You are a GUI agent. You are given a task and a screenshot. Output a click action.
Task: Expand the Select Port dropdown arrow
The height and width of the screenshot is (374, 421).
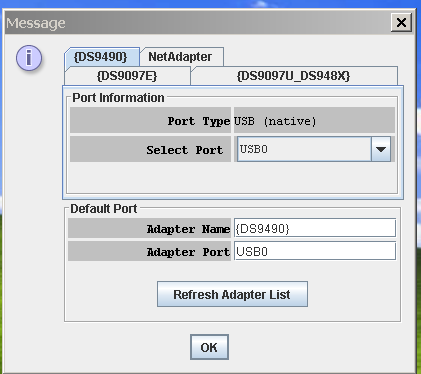[381, 149]
